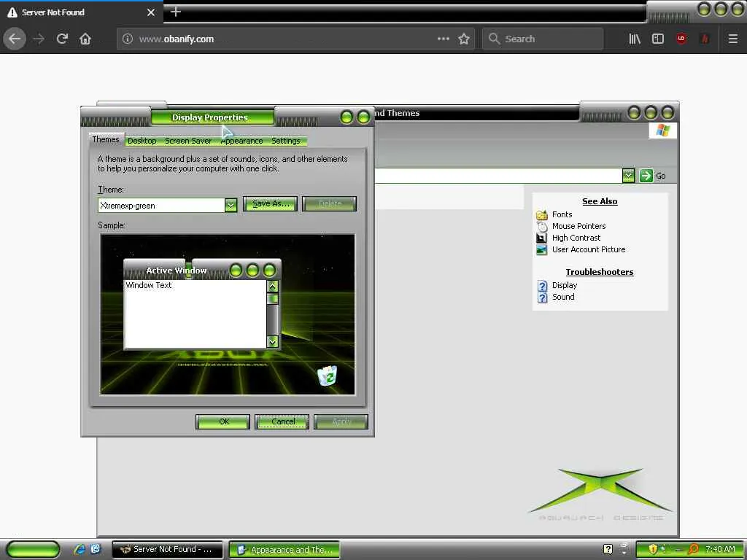Click Save As theme button
The height and width of the screenshot is (560, 747).
point(270,204)
